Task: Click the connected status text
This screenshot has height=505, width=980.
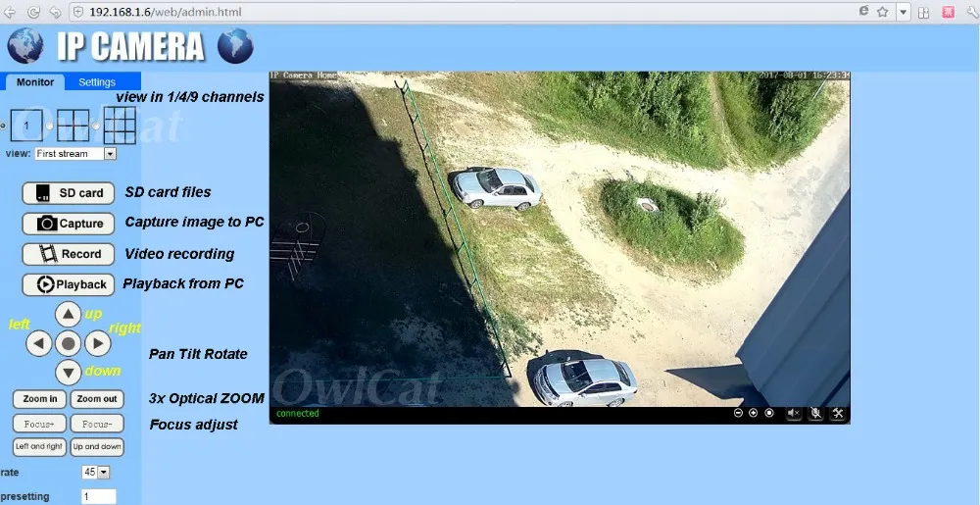Action: pos(298,413)
